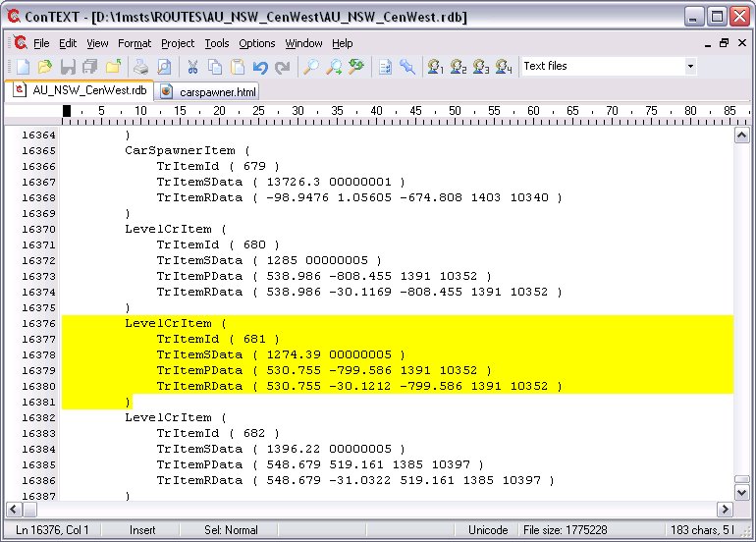
Task: Click the horizontal scrollbar left arrow
Action: click(x=13, y=510)
